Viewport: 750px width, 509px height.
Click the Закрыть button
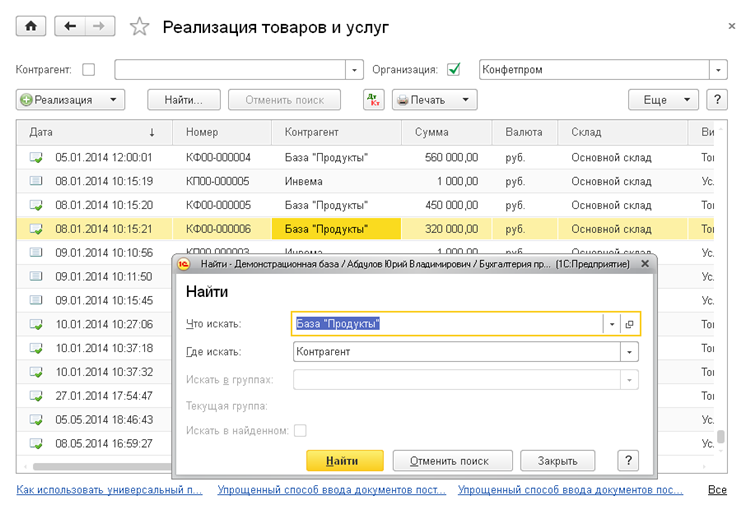click(x=558, y=461)
